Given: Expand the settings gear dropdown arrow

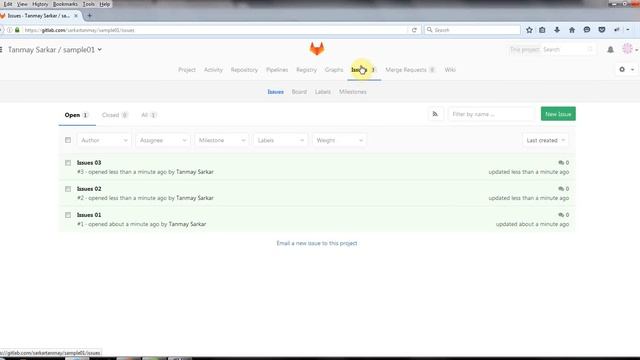Looking at the screenshot, I should [632, 70].
